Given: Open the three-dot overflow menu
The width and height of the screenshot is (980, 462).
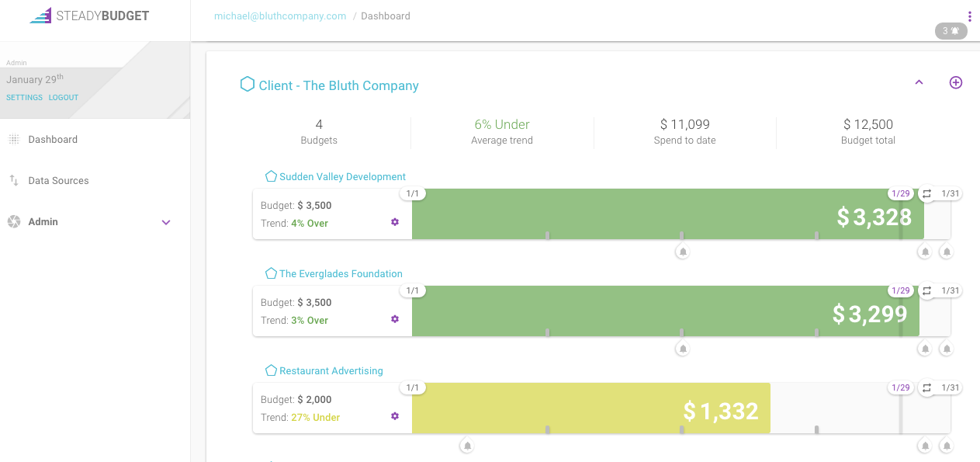Looking at the screenshot, I should tap(969, 16).
